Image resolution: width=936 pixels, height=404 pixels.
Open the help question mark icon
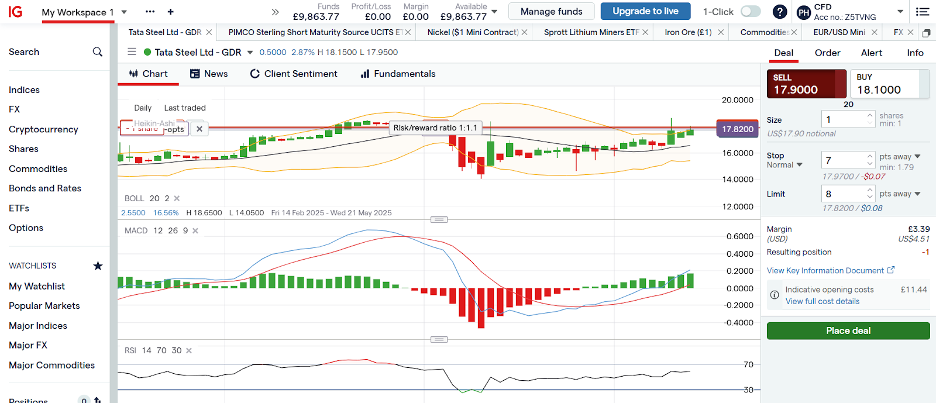click(x=780, y=11)
